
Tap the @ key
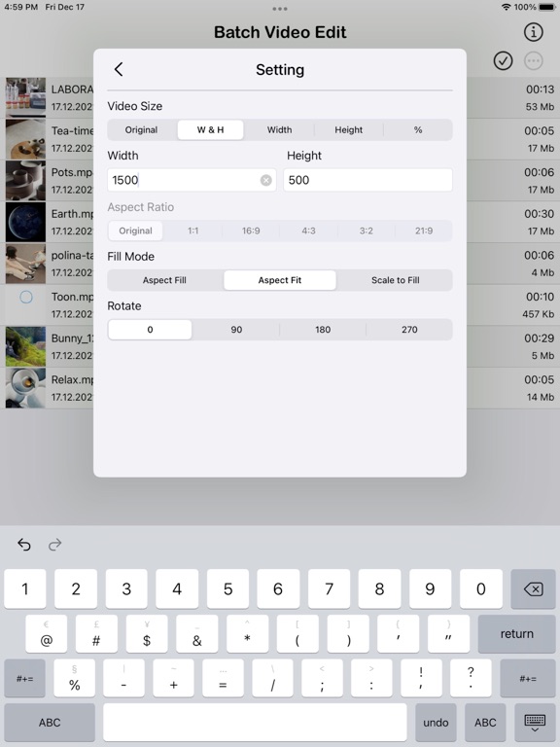(47, 633)
